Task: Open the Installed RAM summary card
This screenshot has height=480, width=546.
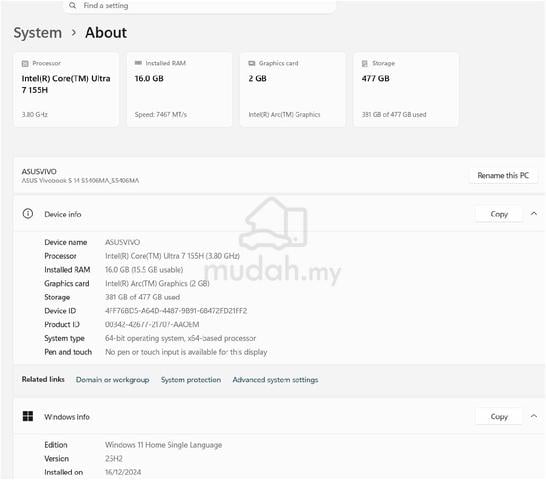Action: click(x=179, y=90)
